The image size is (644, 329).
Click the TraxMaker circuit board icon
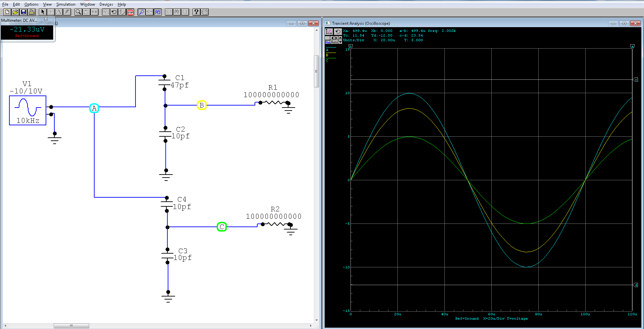(204, 12)
